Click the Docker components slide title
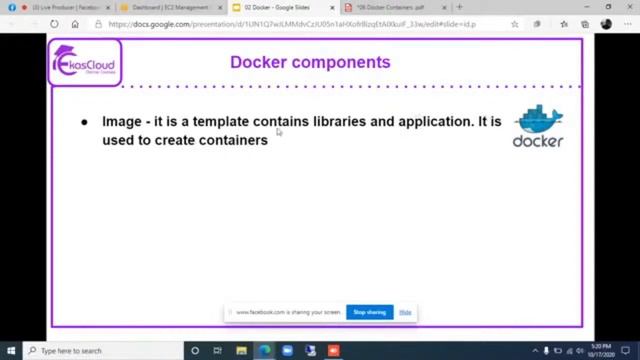The width and height of the screenshot is (640, 360). (x=310, y=62)
